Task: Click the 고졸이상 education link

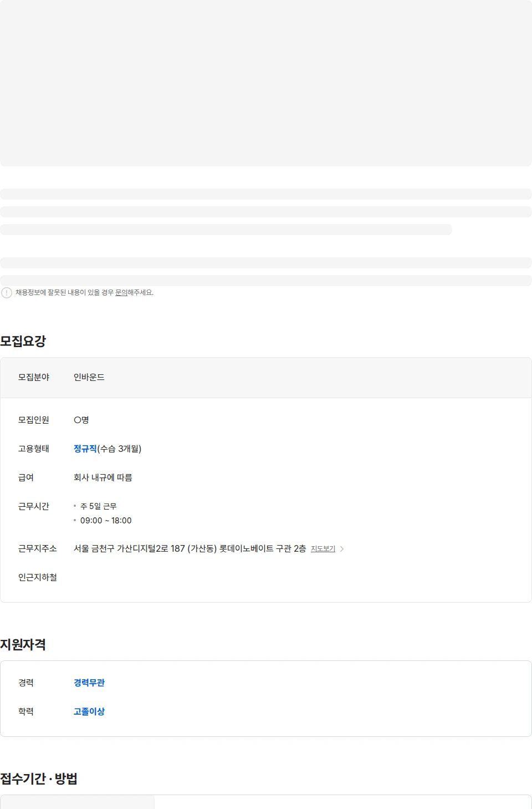Action: (x=89, y=711)
